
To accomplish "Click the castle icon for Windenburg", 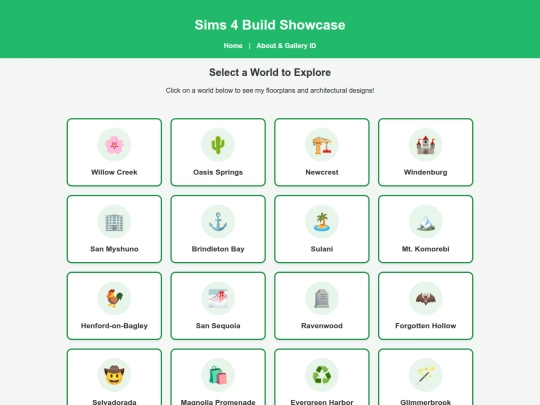I will pos(426,145).
